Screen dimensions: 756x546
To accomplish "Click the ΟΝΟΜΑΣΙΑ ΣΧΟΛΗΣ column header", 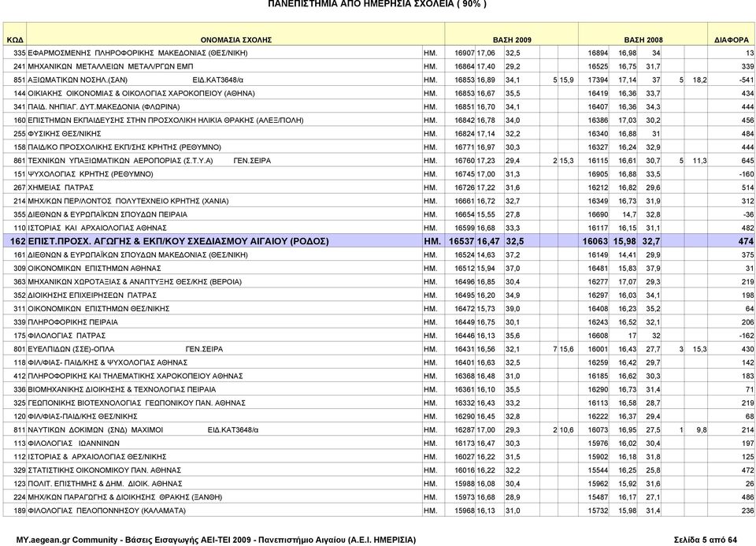I will [x=236, y=40].
